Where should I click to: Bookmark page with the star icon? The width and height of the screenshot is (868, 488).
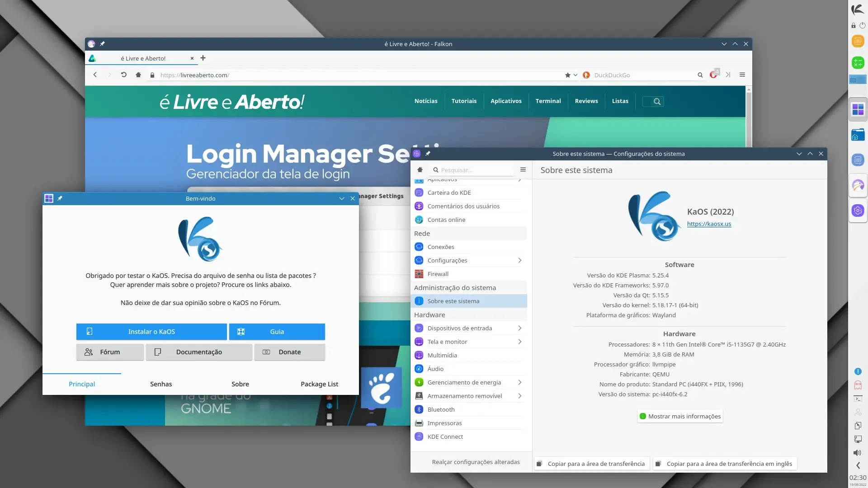(567, 75)
